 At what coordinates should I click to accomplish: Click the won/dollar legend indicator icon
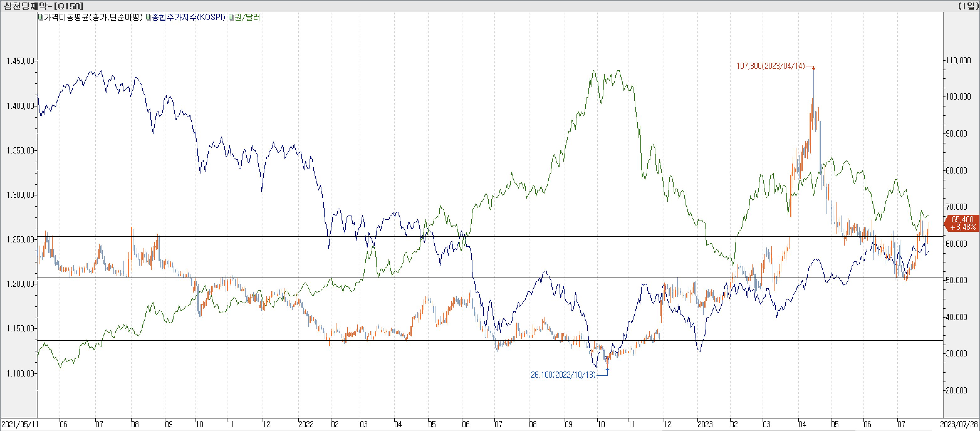(231, 17)
